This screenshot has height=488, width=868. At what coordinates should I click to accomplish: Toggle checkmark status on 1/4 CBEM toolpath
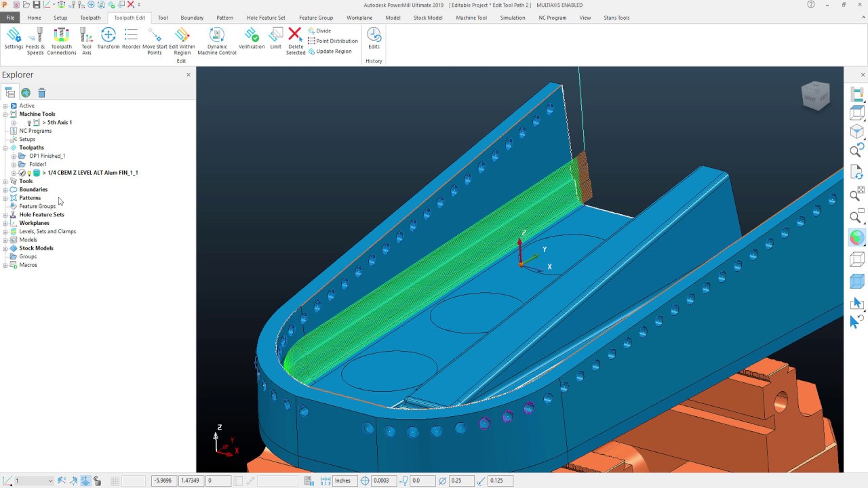pyautogui.click(x=22, y=173)
